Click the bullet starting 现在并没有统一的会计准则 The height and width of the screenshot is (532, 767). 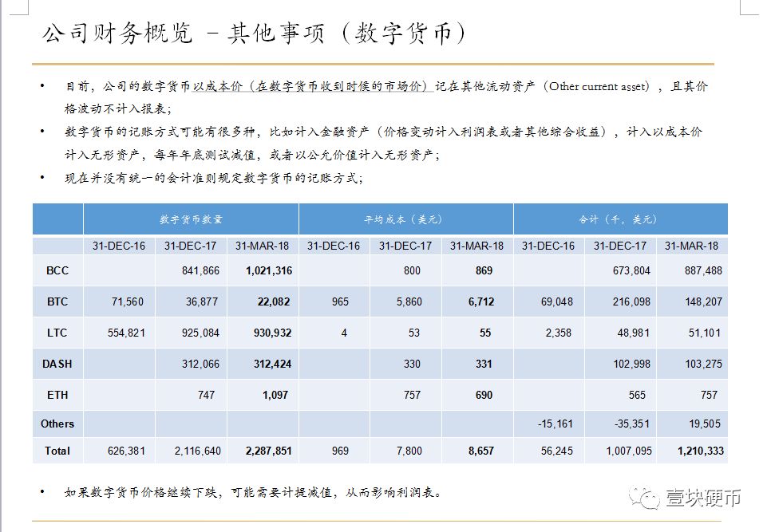(x=214, y=179)
